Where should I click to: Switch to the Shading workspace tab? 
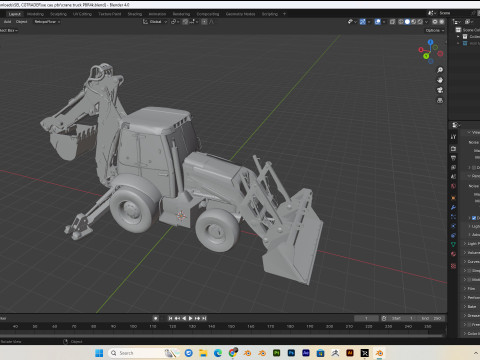click(135, 14)
